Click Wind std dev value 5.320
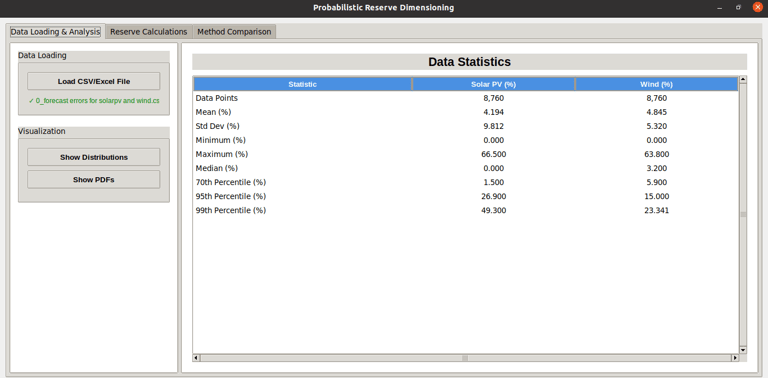Image resolution: width=768 pixels, height=378 pixels. point(656,126)
